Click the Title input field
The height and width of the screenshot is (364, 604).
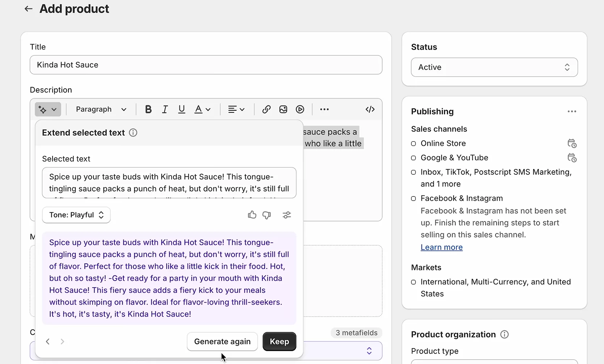206,65
